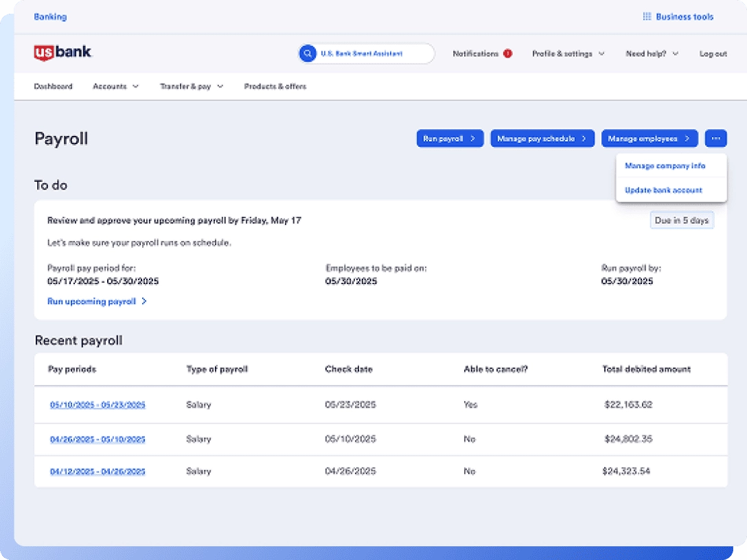747x560 pixels.
Task: Click the U.S. Bank logo
Action: point(62,53)
